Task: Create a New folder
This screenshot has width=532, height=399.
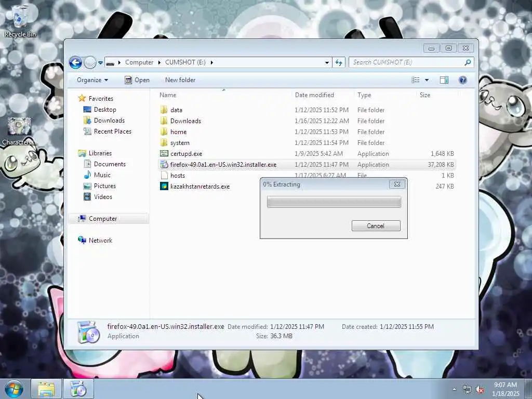Action: (x=180, y=80)
